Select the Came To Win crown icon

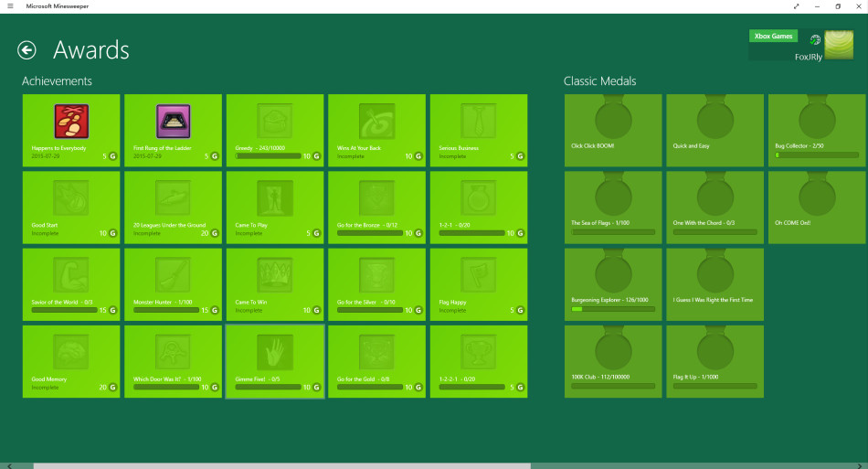275,275
